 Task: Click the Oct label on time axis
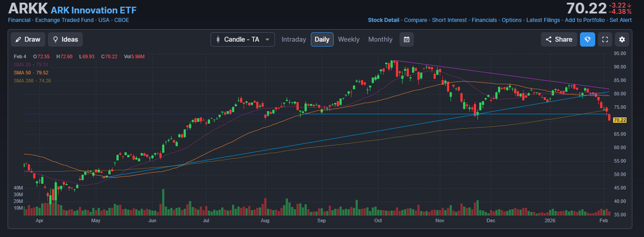(378, 220)
